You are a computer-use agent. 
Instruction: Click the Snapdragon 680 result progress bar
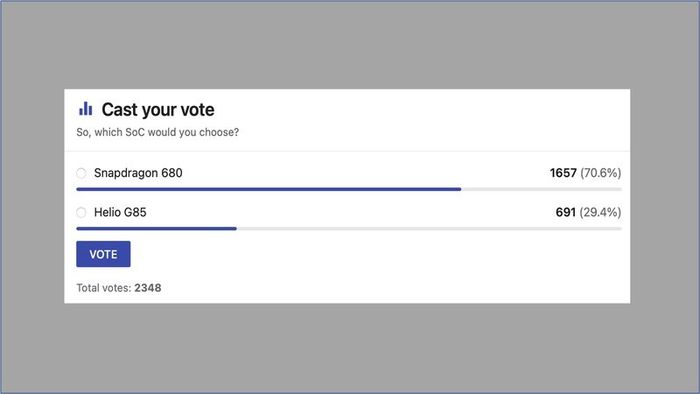pyautogui.click(x=349, y=189)
